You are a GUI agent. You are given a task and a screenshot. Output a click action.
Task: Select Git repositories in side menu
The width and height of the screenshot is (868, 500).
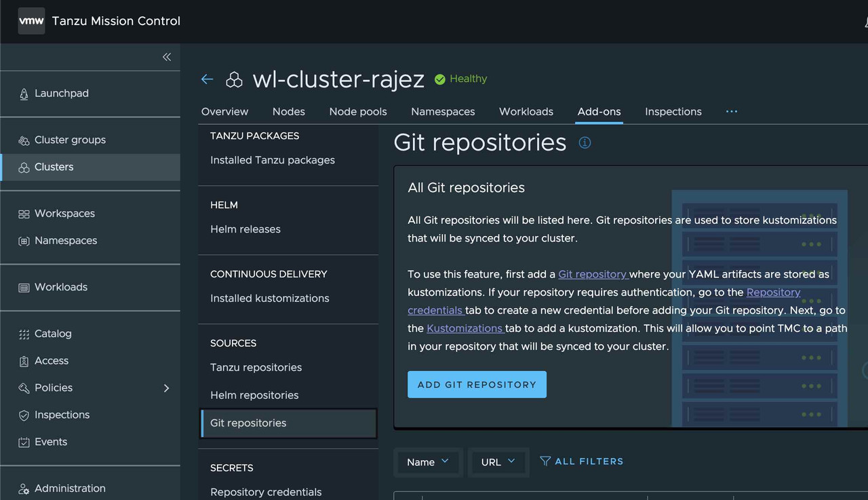(289, 423)
